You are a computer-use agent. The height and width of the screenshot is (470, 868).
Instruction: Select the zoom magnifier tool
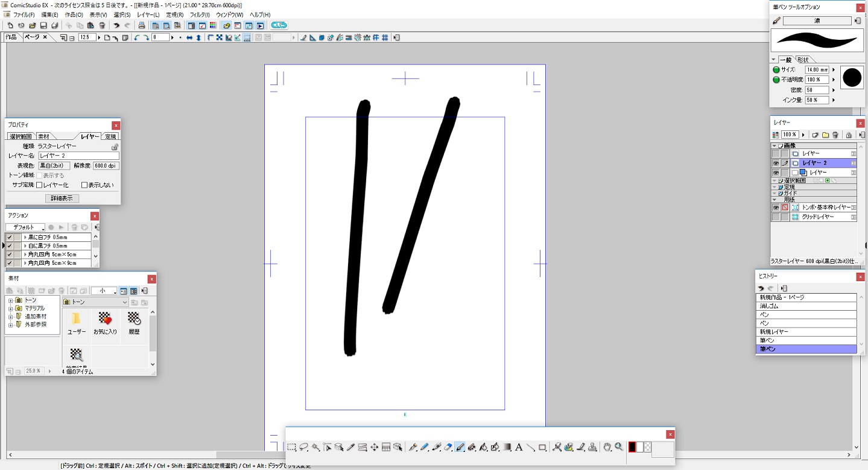pyautogui.click(x=618, y=447)
